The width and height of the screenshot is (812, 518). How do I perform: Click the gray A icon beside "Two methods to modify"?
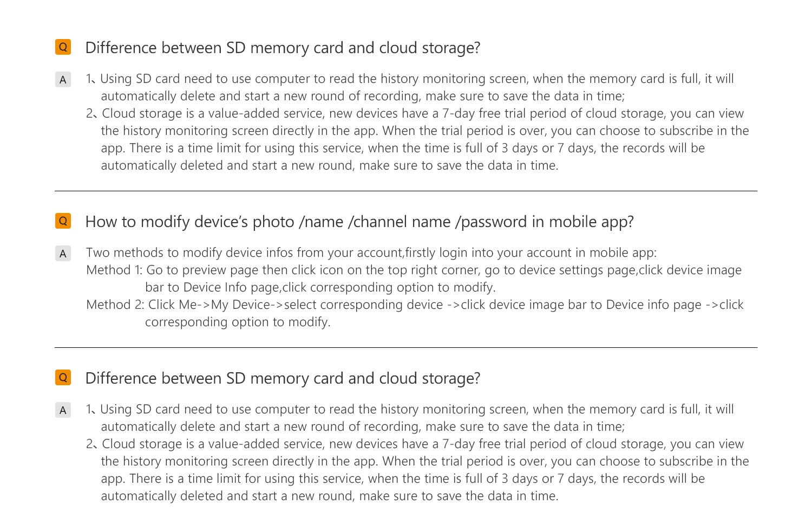[x=63, y=254]
